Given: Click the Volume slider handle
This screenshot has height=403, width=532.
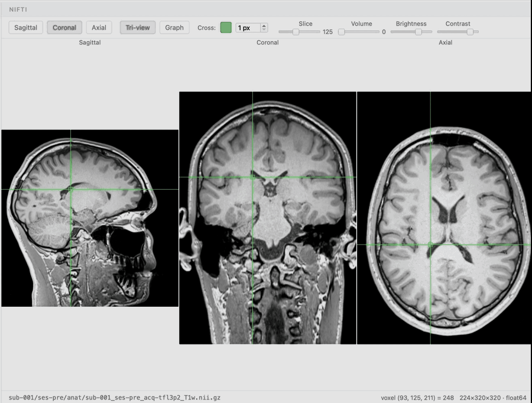Looking at the screenshot, I should point(342,32).
